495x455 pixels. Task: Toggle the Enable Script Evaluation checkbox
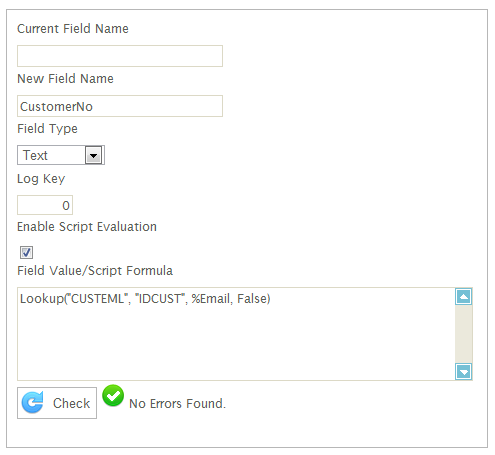(x=26, y=252)
